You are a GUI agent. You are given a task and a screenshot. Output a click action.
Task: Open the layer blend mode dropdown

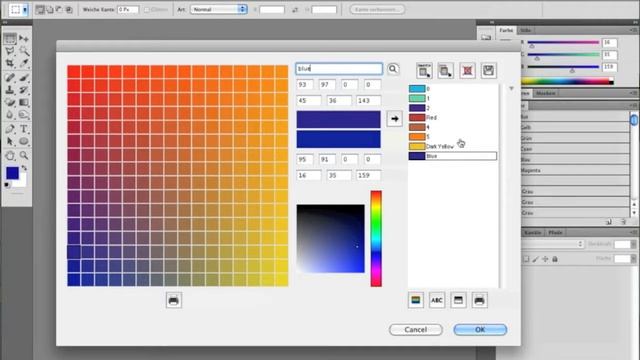pyautogui.click(x=553, y=244)
